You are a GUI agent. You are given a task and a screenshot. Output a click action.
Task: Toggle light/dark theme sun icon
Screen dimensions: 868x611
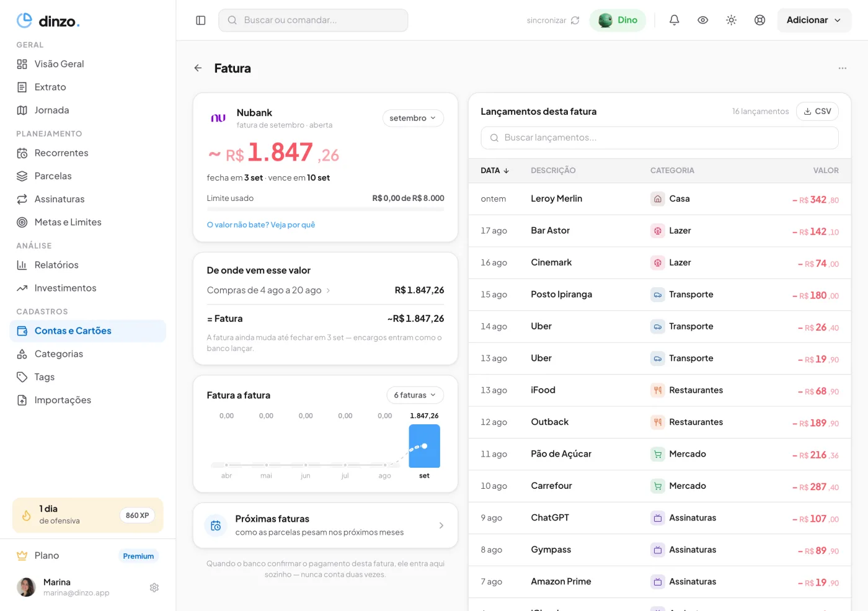(x=732, y=20)
